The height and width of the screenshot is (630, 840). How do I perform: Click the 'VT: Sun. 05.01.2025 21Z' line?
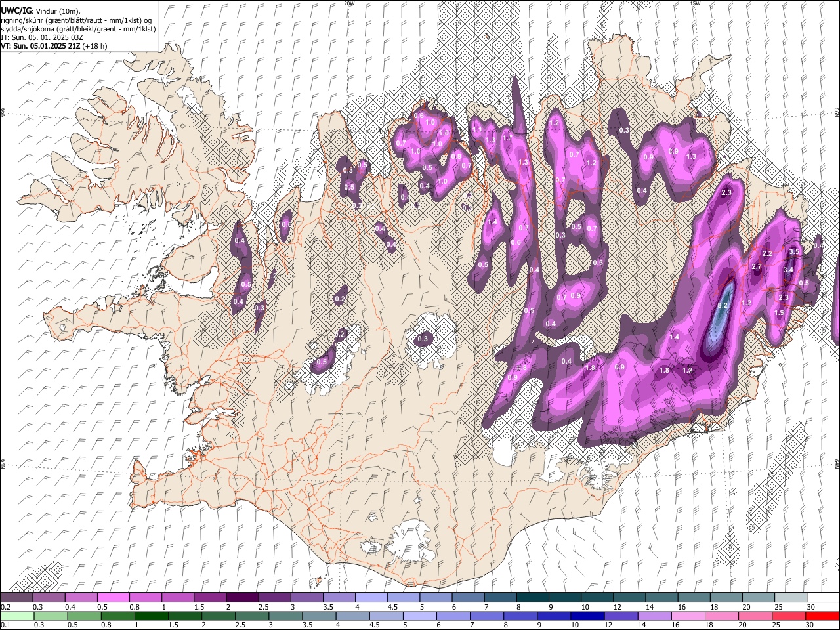click(41, 46)
